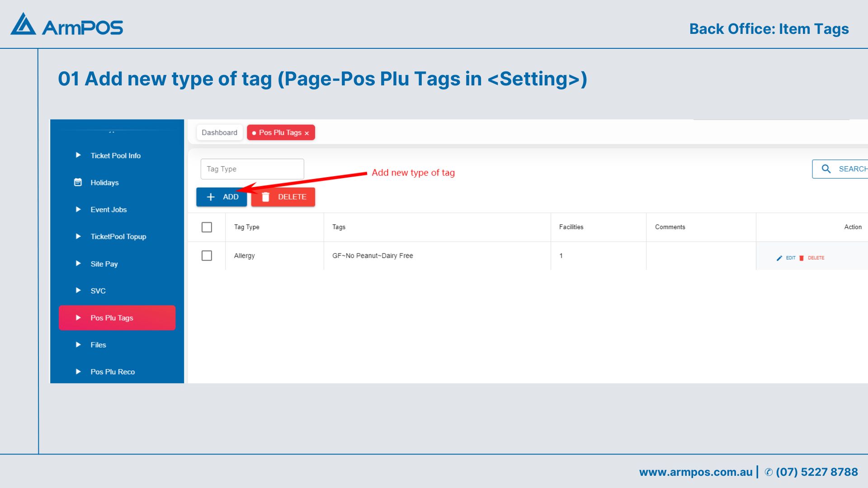The height and width of the screenshot is (488, 868).
Task: Expand the SVC menu arrow
Action: [78, 291]
